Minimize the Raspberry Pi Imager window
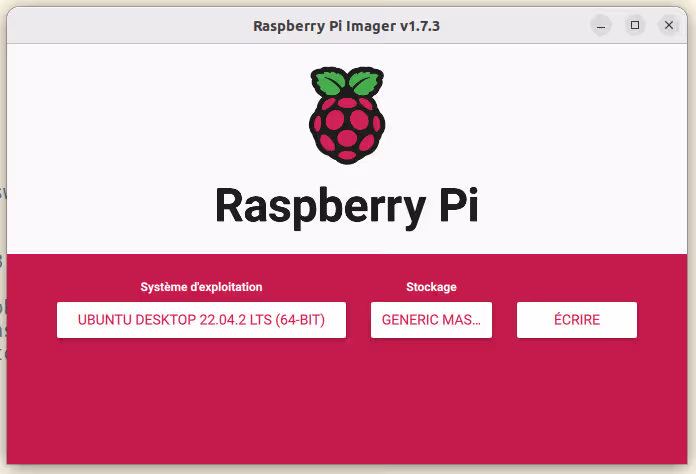Viewport: 696px width, 474px height. (x=600, y=25)
